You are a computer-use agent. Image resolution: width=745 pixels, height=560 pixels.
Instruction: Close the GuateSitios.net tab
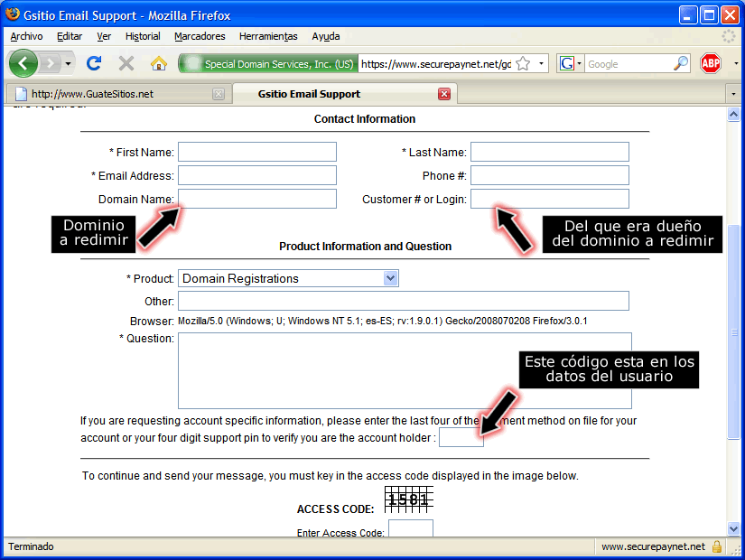[219, 94]
